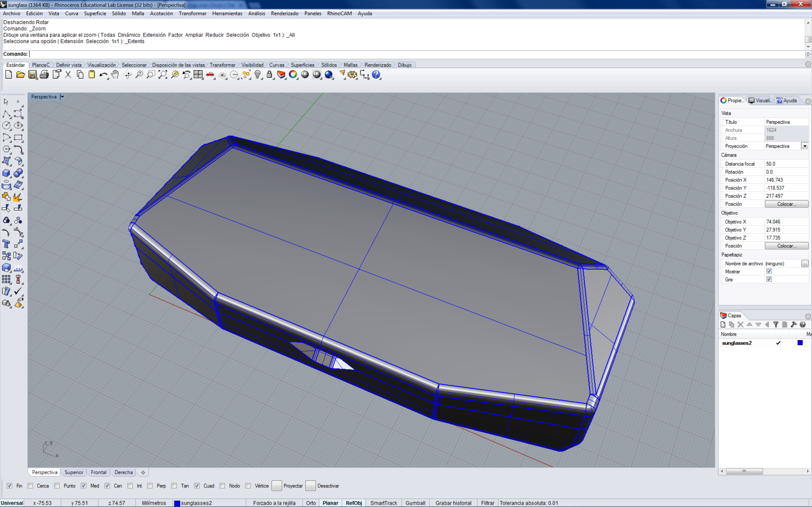Switch to the Frontal viewport tab
The width and height of the screenshot is (812, 507).
(99, 472)
